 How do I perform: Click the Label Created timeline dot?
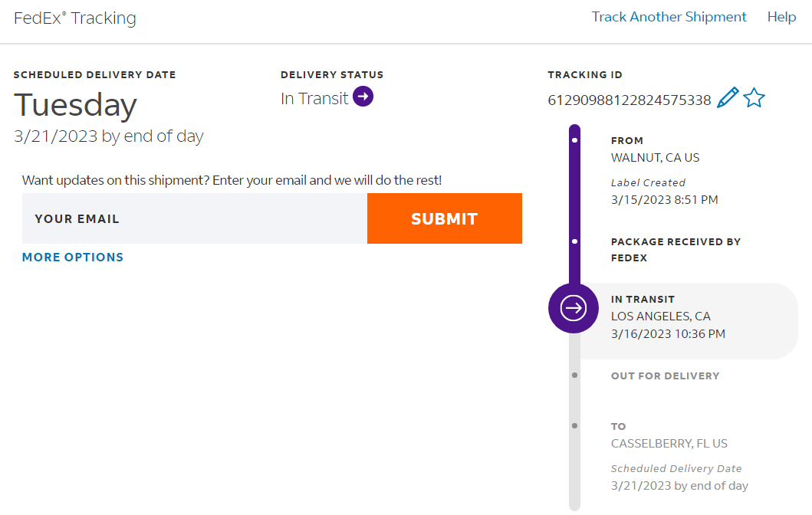(575, 140)
